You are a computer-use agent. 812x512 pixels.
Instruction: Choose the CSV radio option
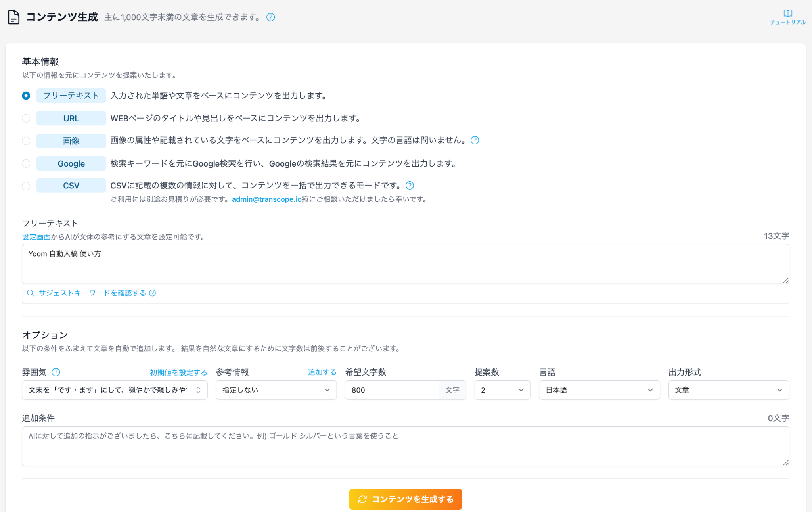tap(26, 186)
